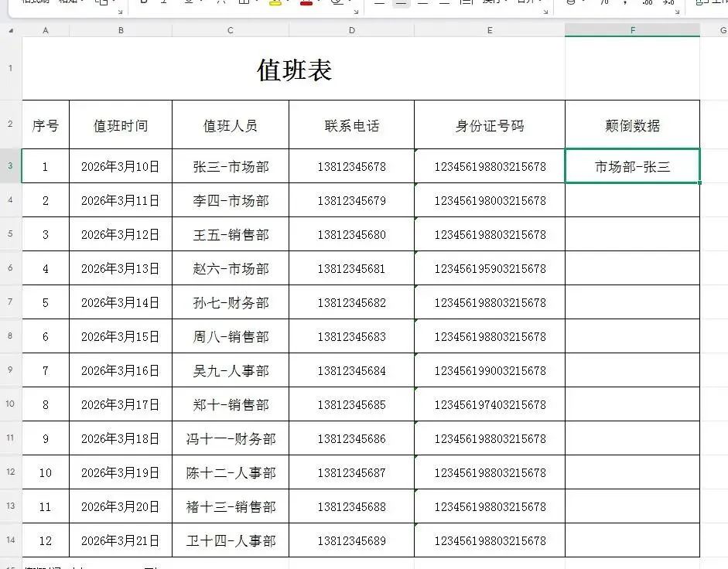Click empty 颠倒数据 cell in 卫十四 row
728x569 pixels.
632,540
